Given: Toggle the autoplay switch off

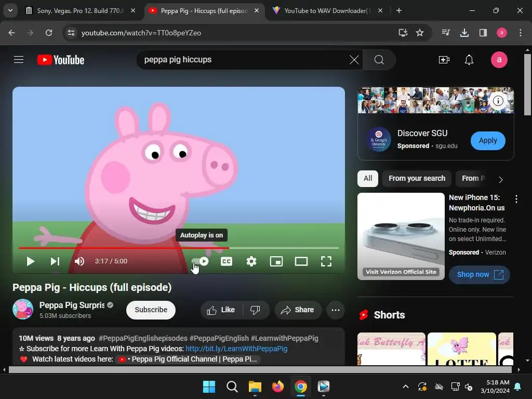Looking at the screenshot, I should tap(200, 261).
